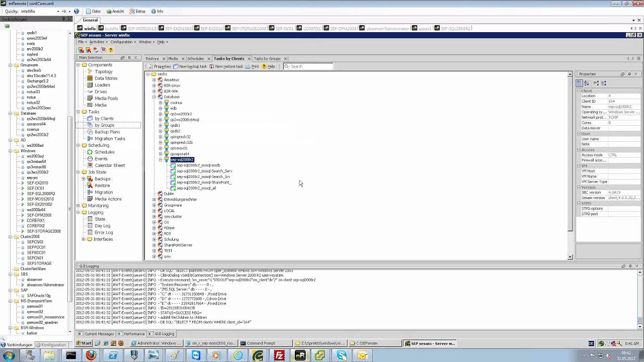
Task: Click the Windows Start orb
Action: [x=9, y=355]
